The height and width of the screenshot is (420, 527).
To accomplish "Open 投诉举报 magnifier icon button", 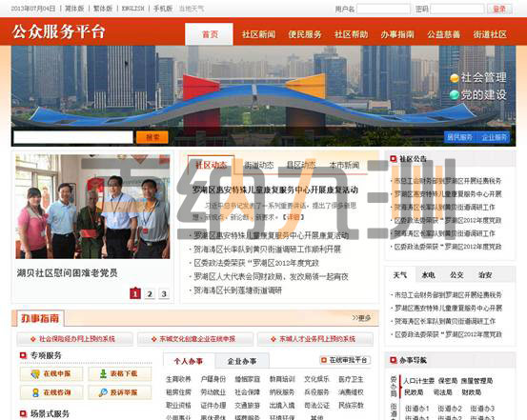I will click(x=120, y=392).
